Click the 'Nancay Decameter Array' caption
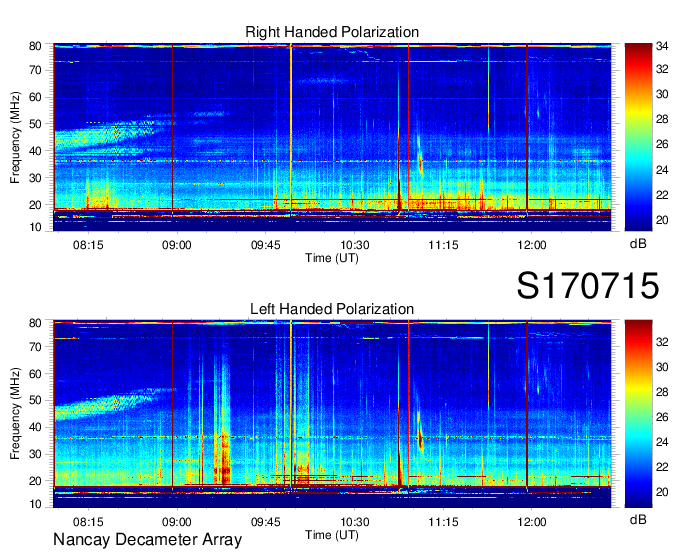Screen dimensions: 680x552 tap(147, 540)
